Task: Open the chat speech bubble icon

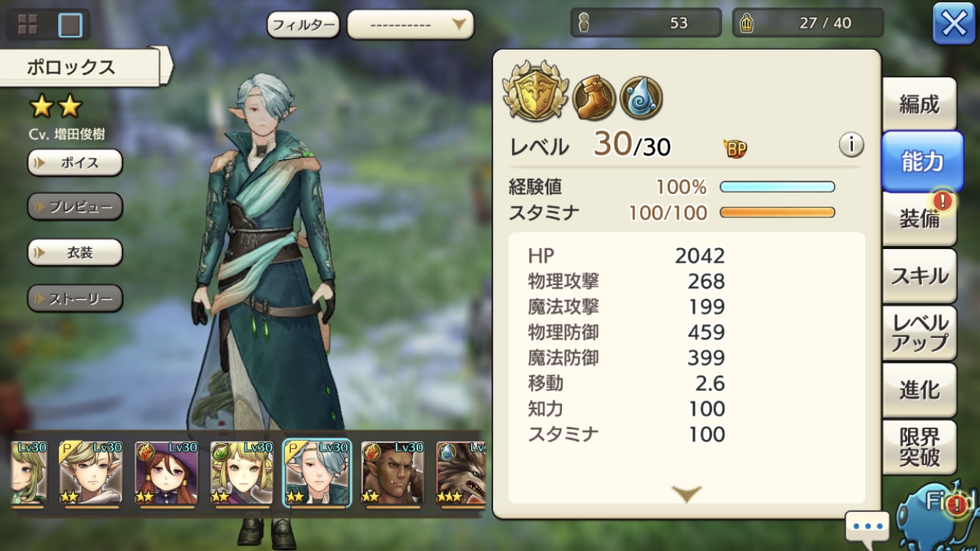Action: tap(868, 527)
